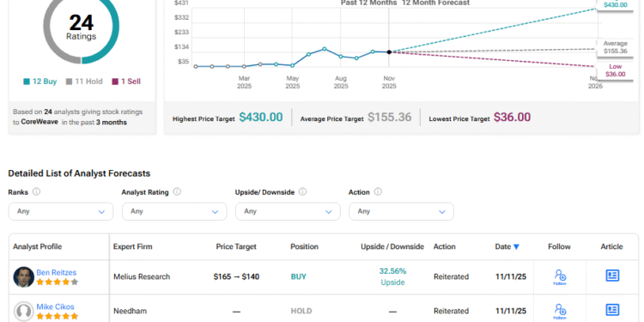Click the info icon next to Ranks
644x322 pixels.
point(36,191)
